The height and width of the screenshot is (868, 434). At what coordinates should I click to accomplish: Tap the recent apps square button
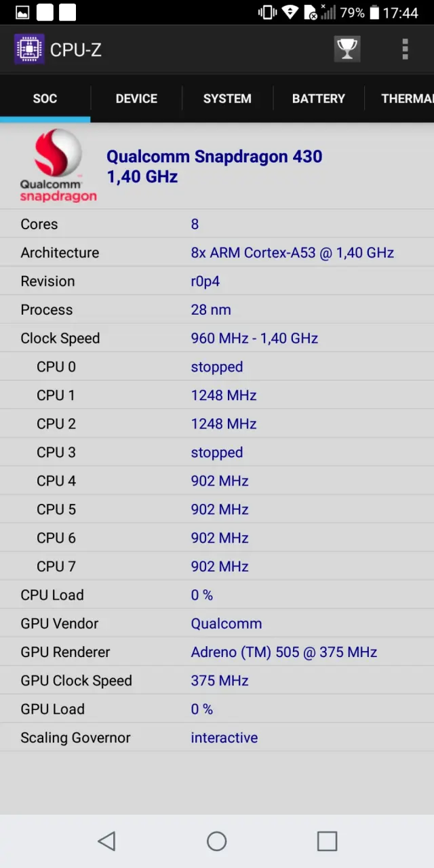(327, 841)
